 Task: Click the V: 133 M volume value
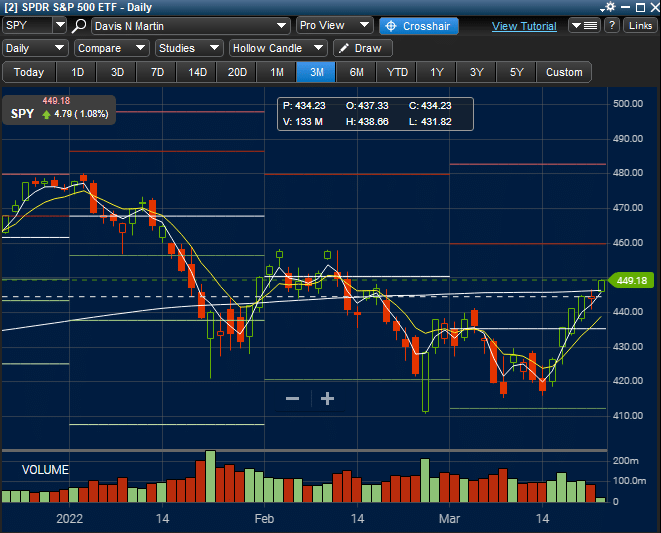point(303,122)
